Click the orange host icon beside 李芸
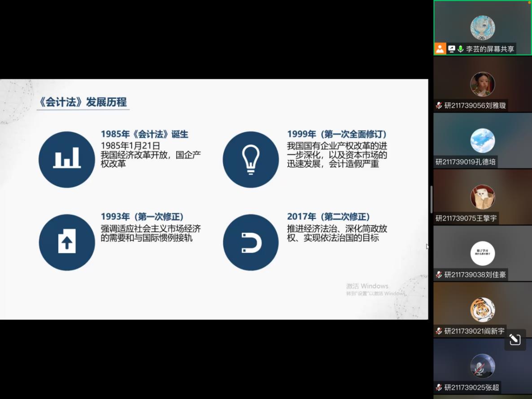The image size is (532, 399). pos(440,49)
